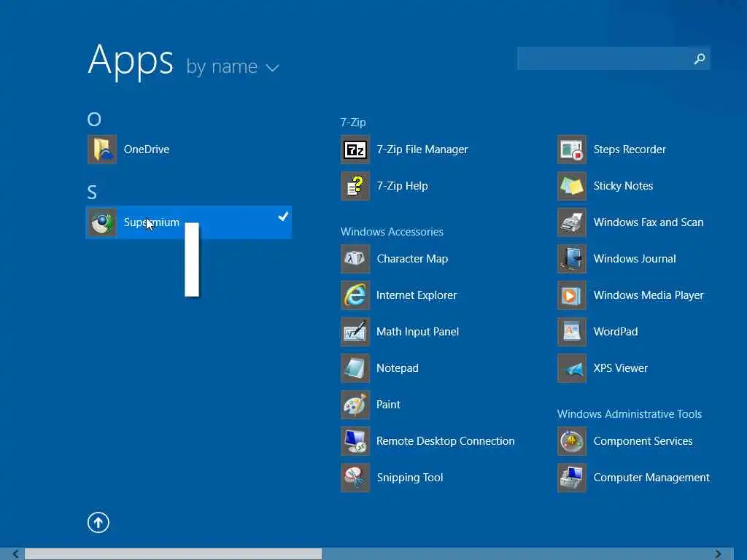Click the 'Paint' text label
The image size is (747, 560).
[x=388, y=404]
